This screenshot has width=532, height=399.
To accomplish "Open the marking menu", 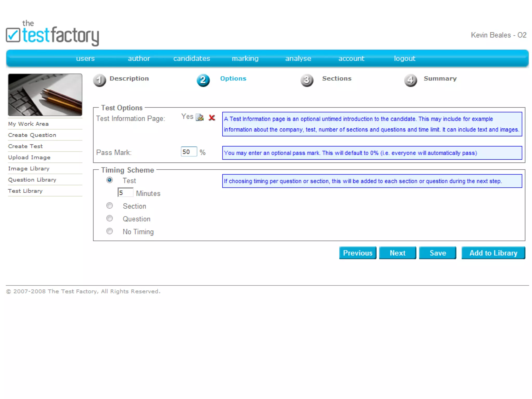I will tap(245, 58).
